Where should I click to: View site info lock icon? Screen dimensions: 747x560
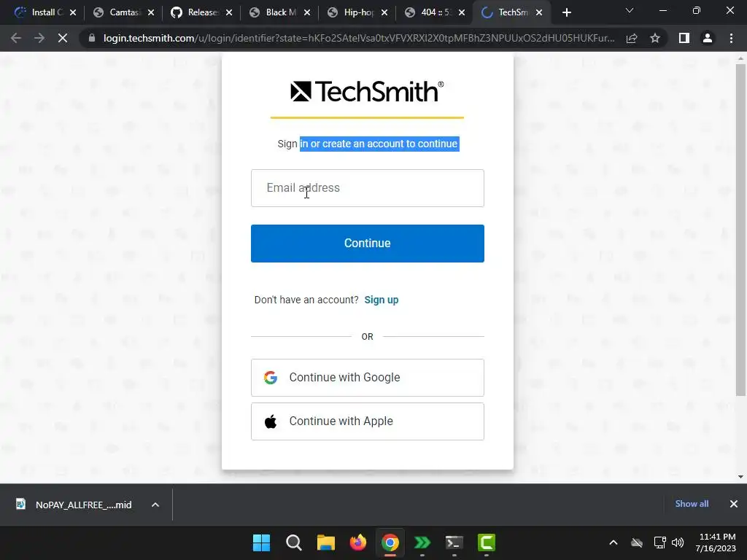[x=92, y=38]
